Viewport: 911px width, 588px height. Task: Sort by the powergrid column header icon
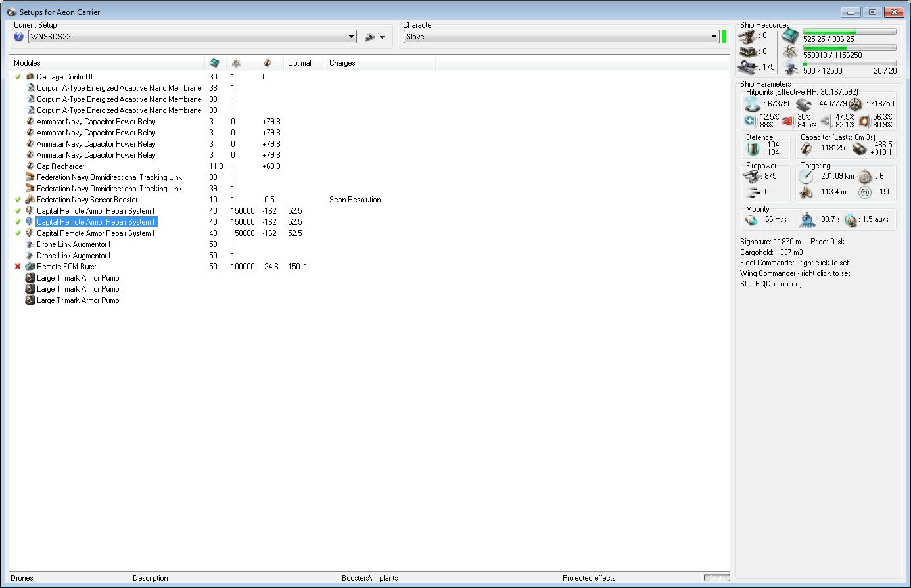[236, 63]
